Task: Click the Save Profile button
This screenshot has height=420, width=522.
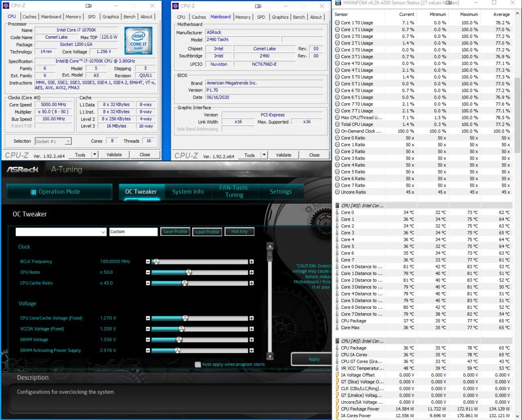Action: [x=175, y=232]
